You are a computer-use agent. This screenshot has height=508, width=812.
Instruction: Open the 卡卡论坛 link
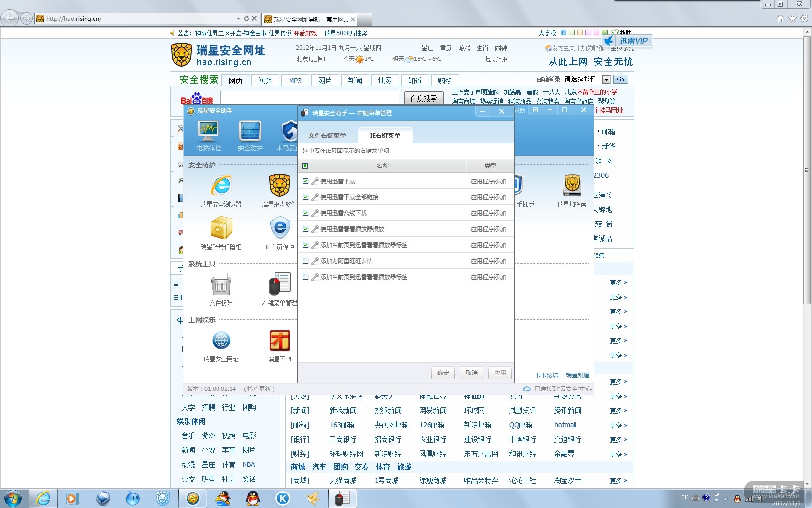547,375
